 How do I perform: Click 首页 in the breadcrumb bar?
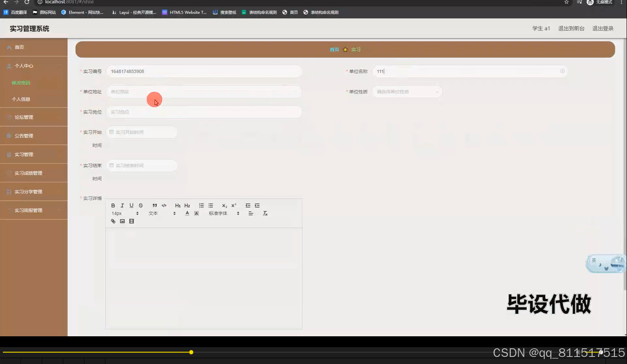point(334,50)
